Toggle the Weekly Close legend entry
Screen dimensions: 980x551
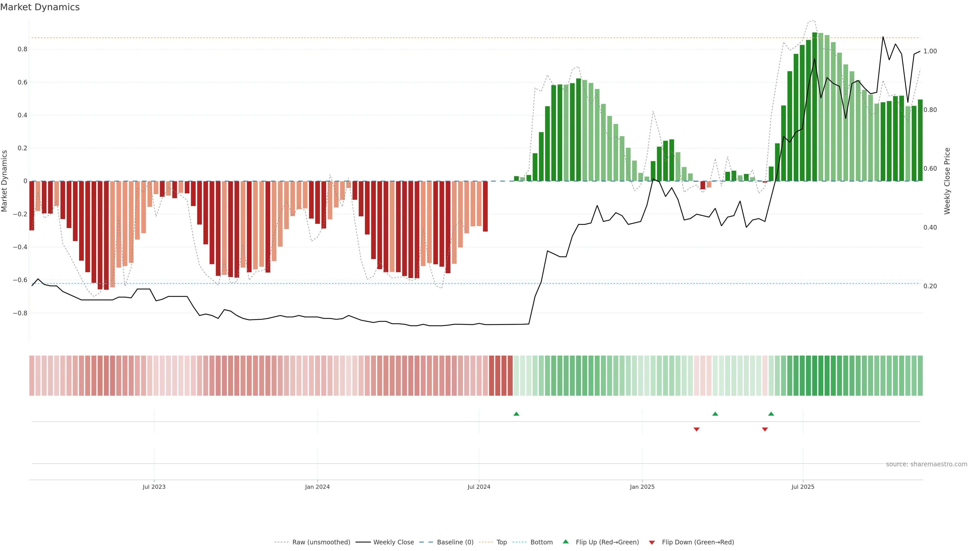(393, 542)
